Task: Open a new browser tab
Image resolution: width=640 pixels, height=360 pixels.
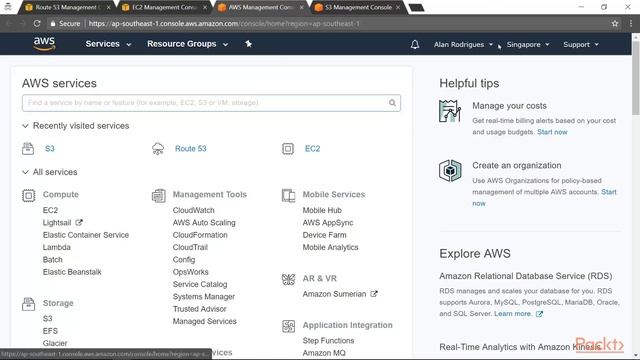Action: (x=416, y=8)
